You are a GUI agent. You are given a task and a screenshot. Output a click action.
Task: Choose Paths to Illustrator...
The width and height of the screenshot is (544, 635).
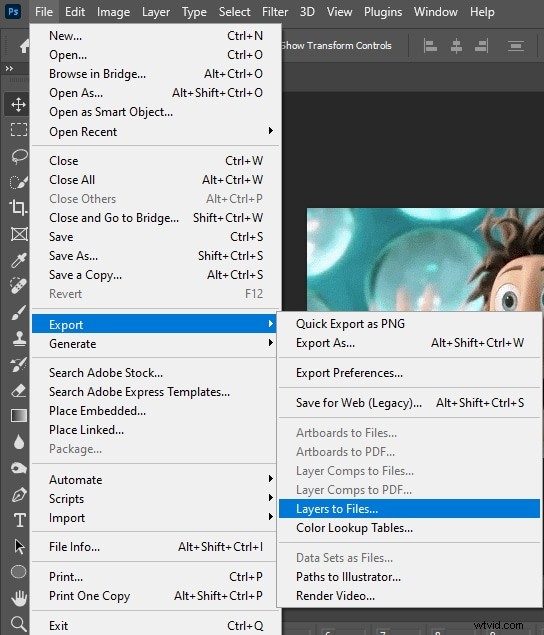pos(409,577)
